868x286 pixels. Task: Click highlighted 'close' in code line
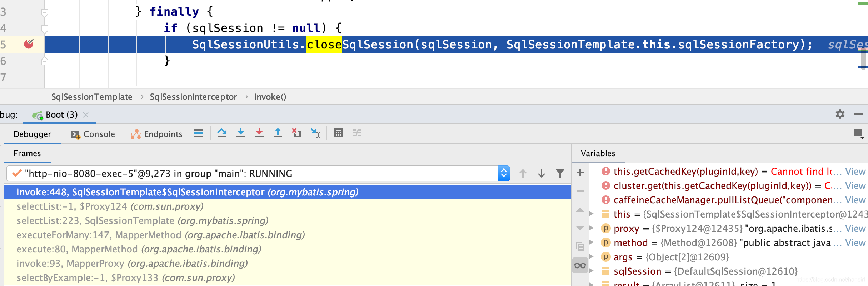(324, 45)
